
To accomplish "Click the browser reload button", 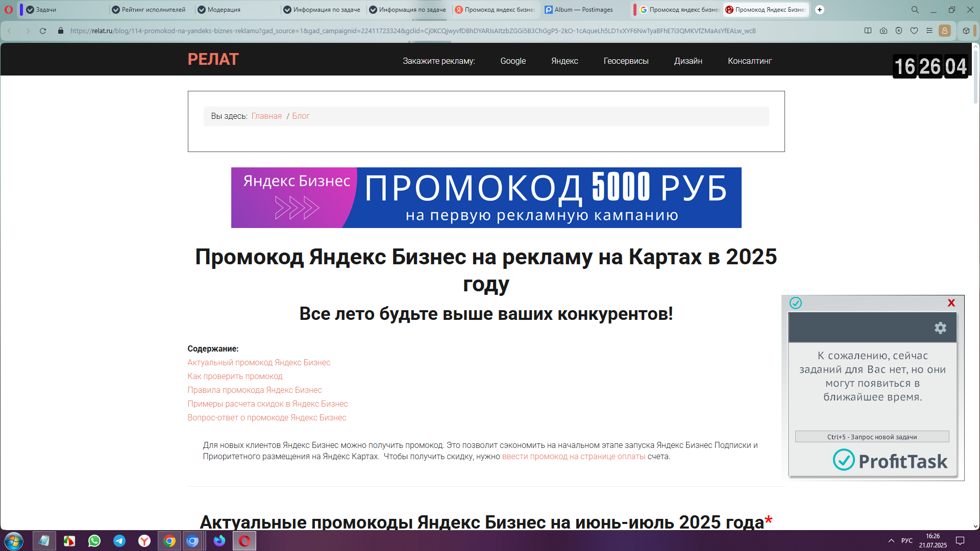I will [x=43, y=31].
